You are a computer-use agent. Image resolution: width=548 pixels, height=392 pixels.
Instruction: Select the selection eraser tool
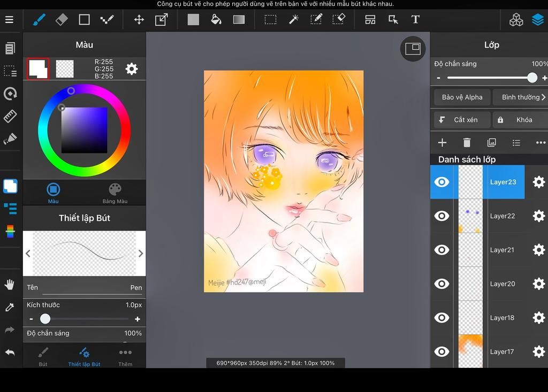[339, 20]
